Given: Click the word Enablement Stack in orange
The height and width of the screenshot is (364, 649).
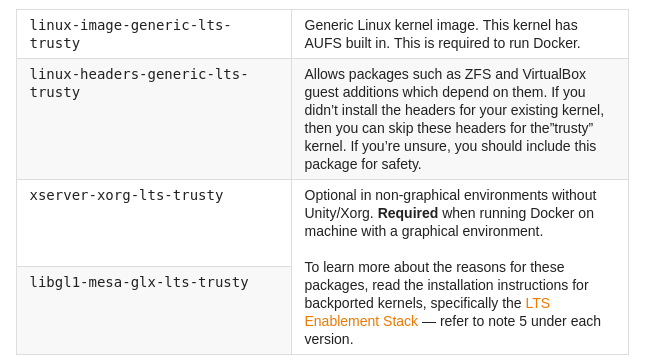Looking at the screenshot, I should tap(361, 321).
